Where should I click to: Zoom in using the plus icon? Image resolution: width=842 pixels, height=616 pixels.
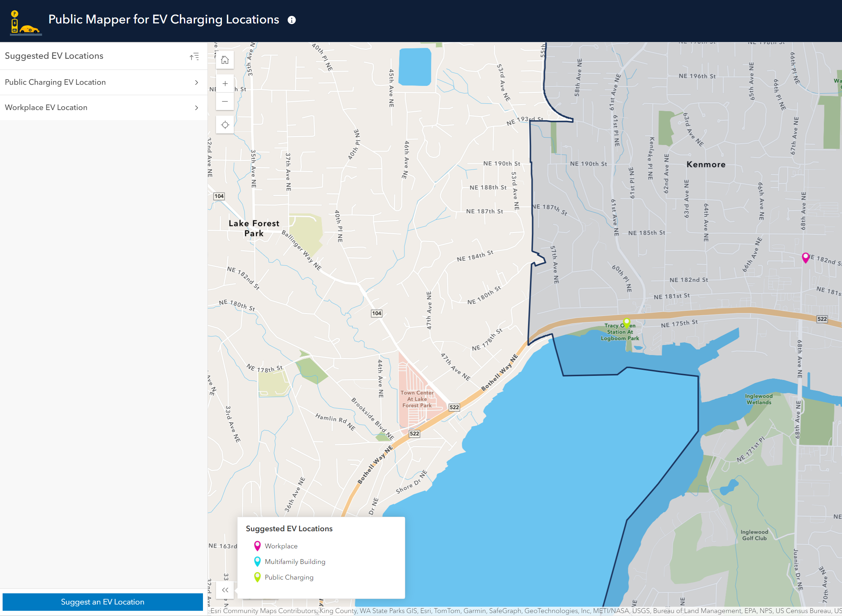[225, 84]
